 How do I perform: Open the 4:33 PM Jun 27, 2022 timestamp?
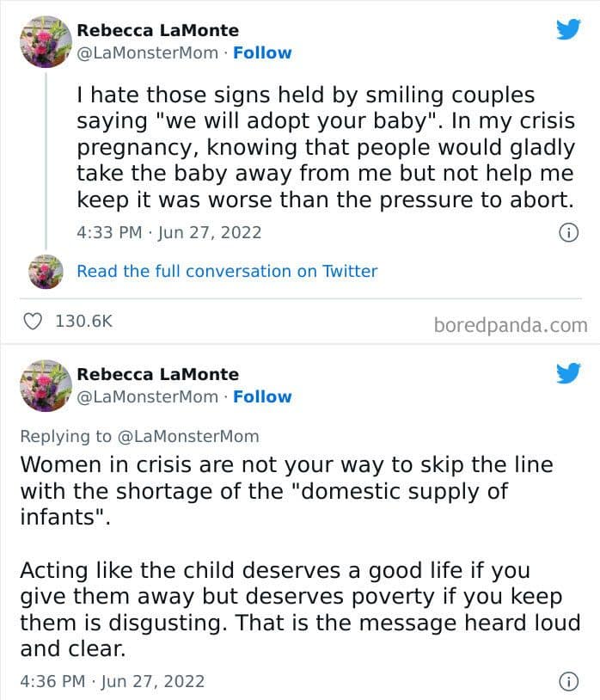(x=169, y=232)
